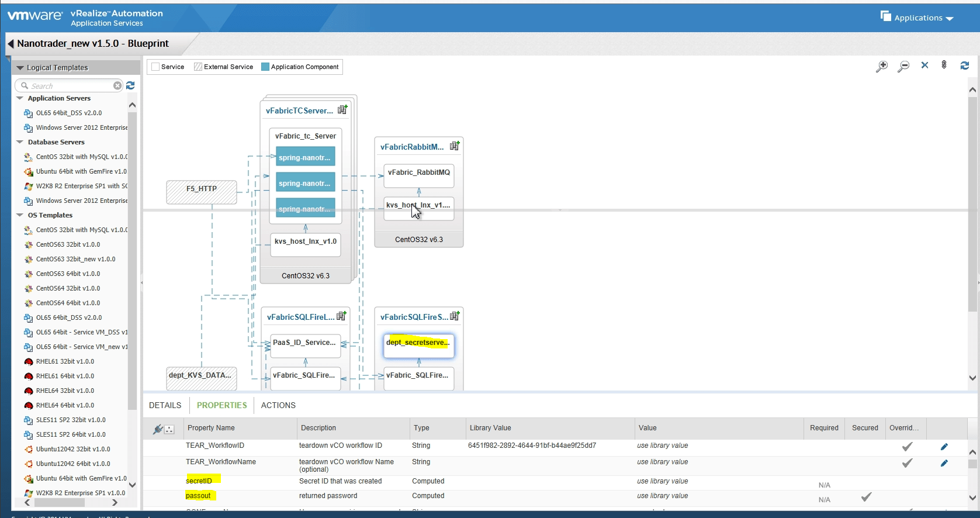This screenshot has height=518, width=980.
Task: Click the Service legend box
Action: click(155, 67)
